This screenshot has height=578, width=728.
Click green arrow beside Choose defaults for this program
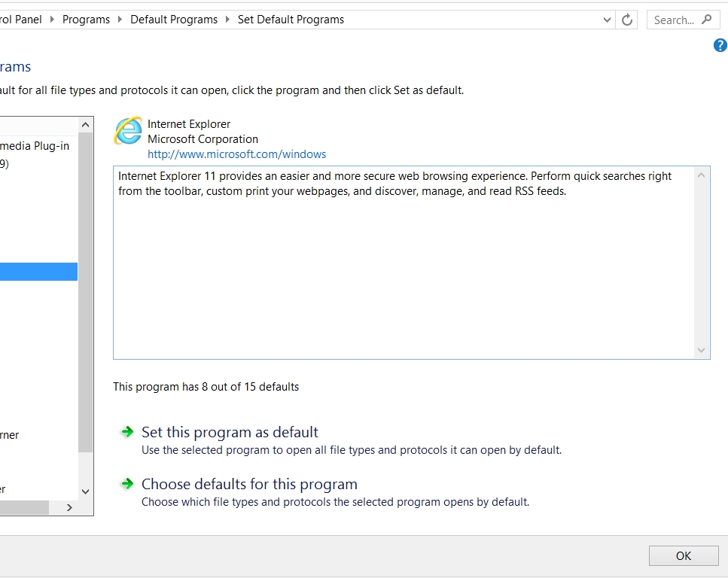(x=126, y=484)
